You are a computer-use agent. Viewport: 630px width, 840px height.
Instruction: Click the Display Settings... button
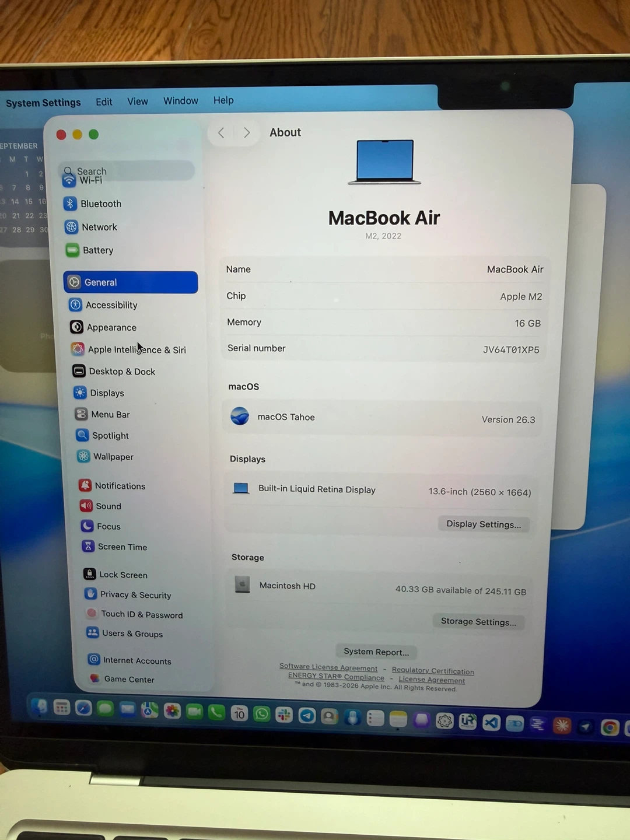[x=484, y=524]
